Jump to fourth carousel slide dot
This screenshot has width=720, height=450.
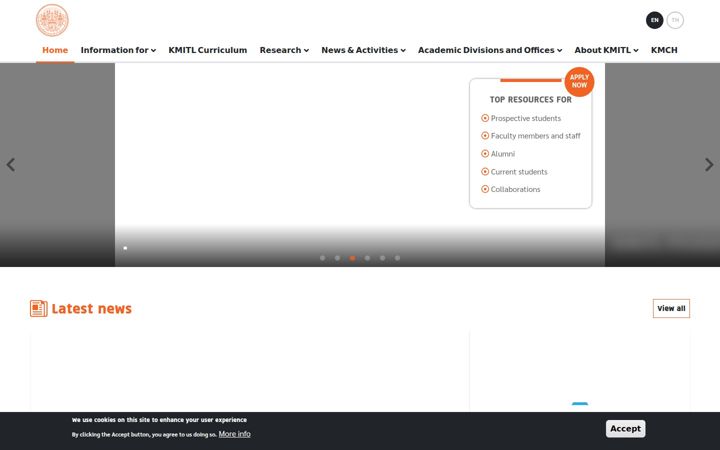click(x=367, y=258)
